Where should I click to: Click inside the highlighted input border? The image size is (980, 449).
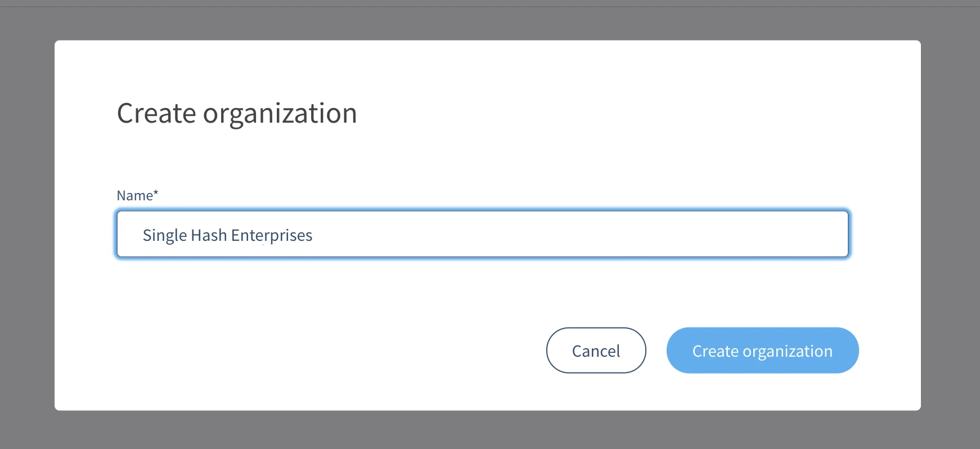click(484, 234)
